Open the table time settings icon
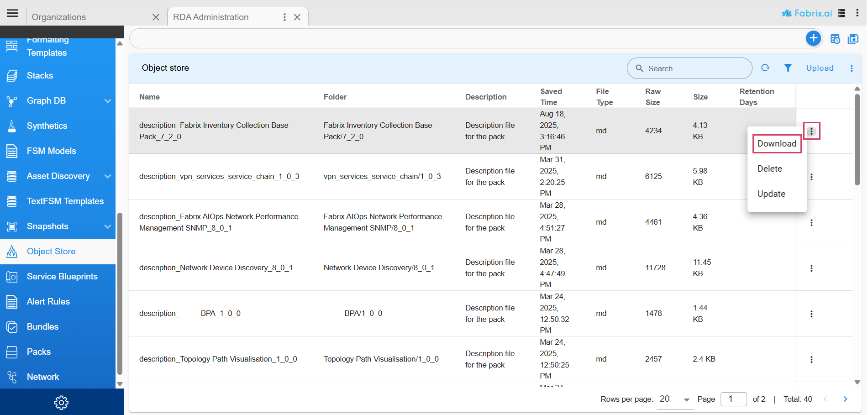The image size is (868, 415). tap(835, 39)
